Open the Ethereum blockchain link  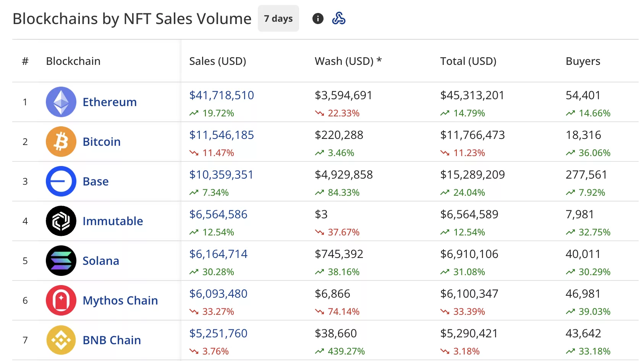(x=110, y=102)
